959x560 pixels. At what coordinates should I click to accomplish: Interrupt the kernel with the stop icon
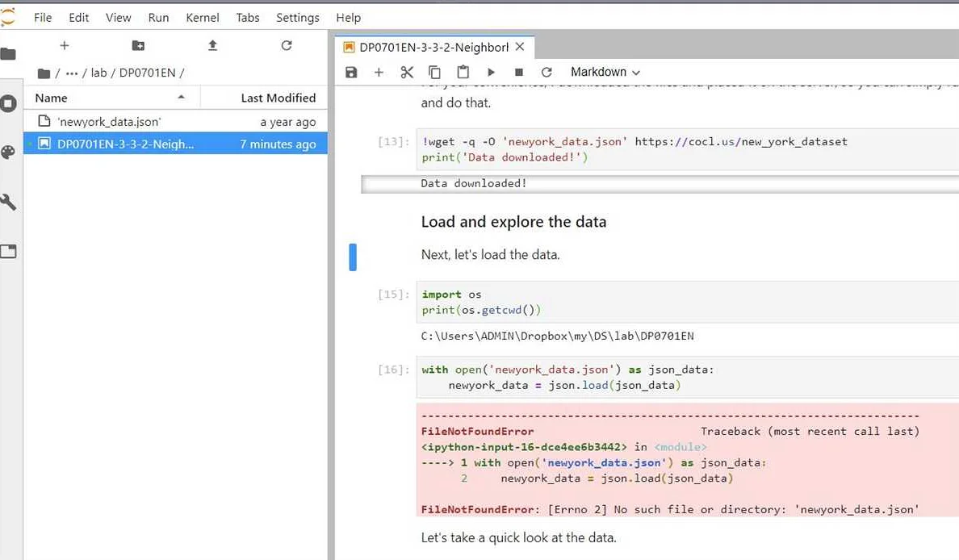pos(519,73)
